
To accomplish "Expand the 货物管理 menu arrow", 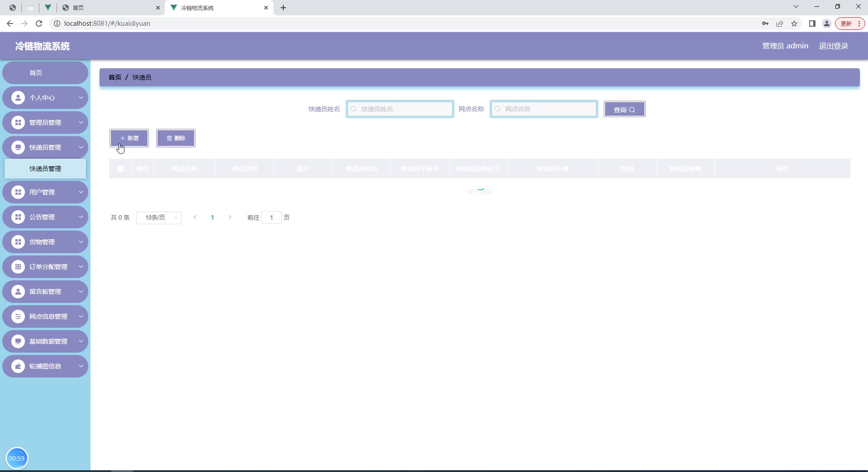I will point(81,242).
